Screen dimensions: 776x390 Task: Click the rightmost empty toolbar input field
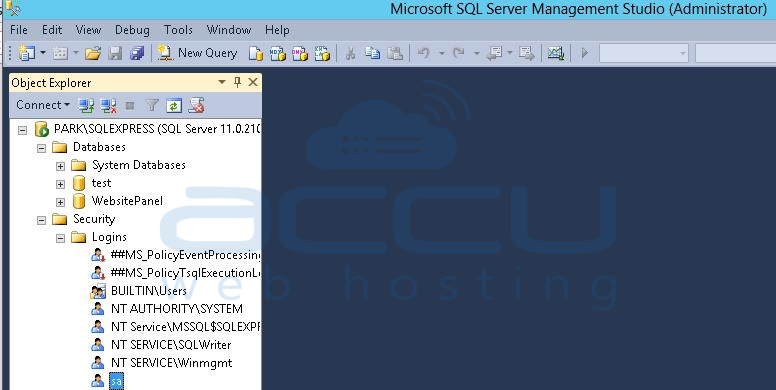(x=735, y=53)
